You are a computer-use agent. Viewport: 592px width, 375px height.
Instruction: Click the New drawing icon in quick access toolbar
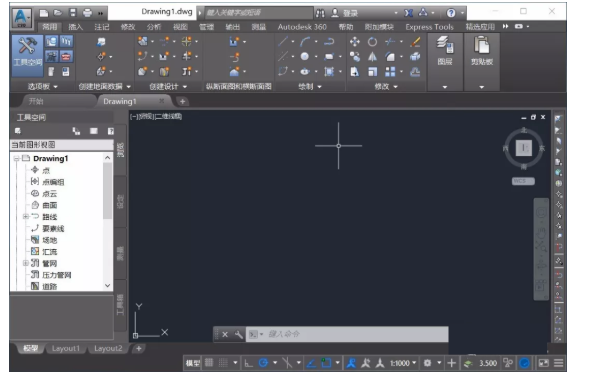[x=44, y=13]
